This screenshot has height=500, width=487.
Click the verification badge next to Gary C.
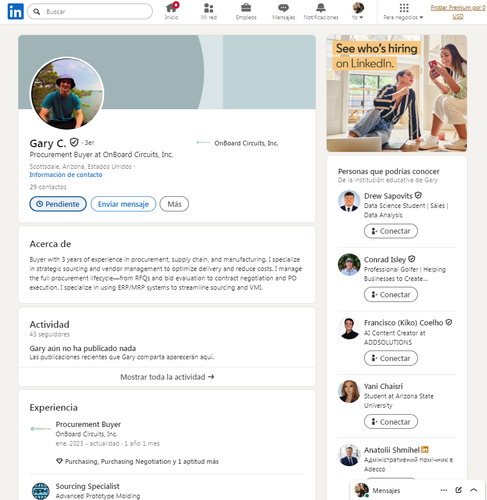click(x=74, y=143)
